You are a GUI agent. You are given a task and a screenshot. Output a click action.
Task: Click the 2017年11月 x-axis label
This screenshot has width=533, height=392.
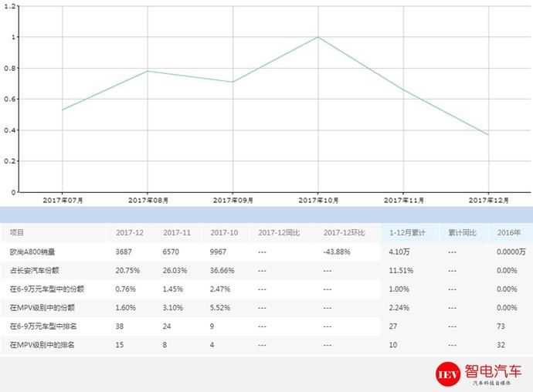tap(403, 200)
